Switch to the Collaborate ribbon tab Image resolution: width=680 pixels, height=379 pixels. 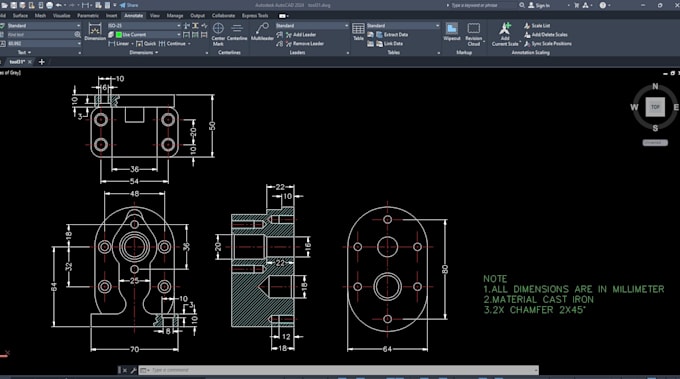tap(223, 16)
